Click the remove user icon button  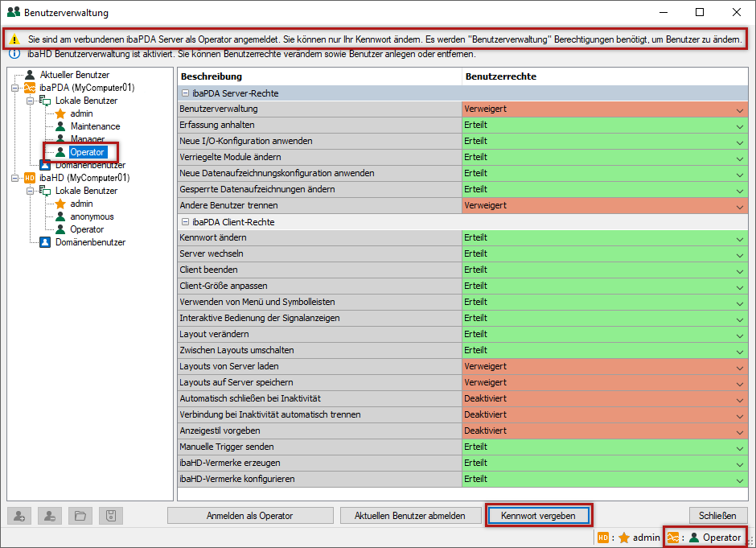point(50,516)
